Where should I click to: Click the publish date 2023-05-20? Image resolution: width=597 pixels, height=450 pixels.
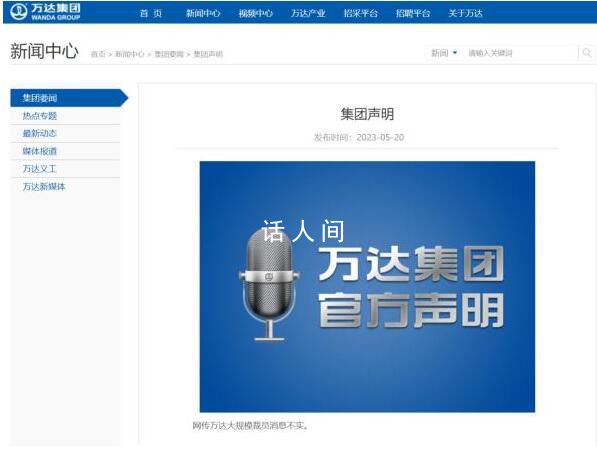pos(380,137)
